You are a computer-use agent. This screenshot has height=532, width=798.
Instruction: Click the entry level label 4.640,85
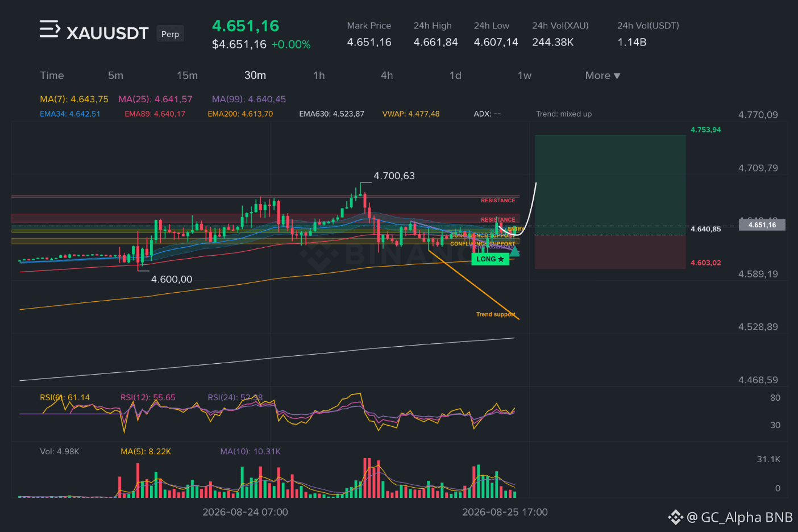click(705, 229)
